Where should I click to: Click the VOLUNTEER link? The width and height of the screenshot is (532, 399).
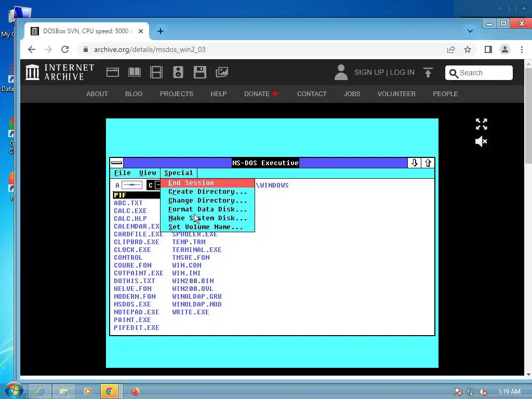pyautogui.click(x=396, y=94)
